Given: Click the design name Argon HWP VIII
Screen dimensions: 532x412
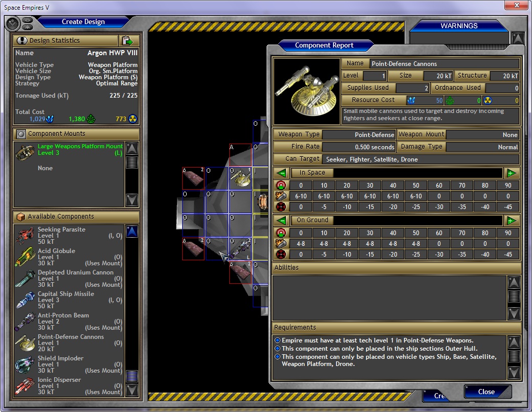Looking at the screenshot, I should 113,53.
